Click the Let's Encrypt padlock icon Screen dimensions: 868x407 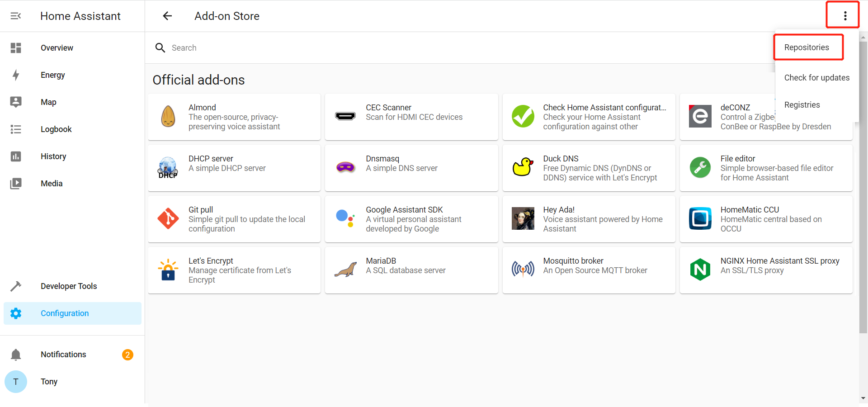[x=168, y=270]
